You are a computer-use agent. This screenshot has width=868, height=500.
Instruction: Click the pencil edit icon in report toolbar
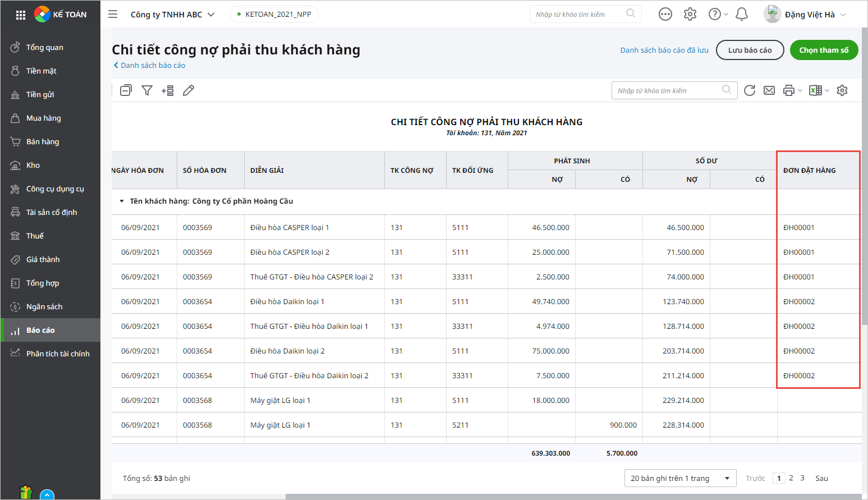(x=189, y=90)
